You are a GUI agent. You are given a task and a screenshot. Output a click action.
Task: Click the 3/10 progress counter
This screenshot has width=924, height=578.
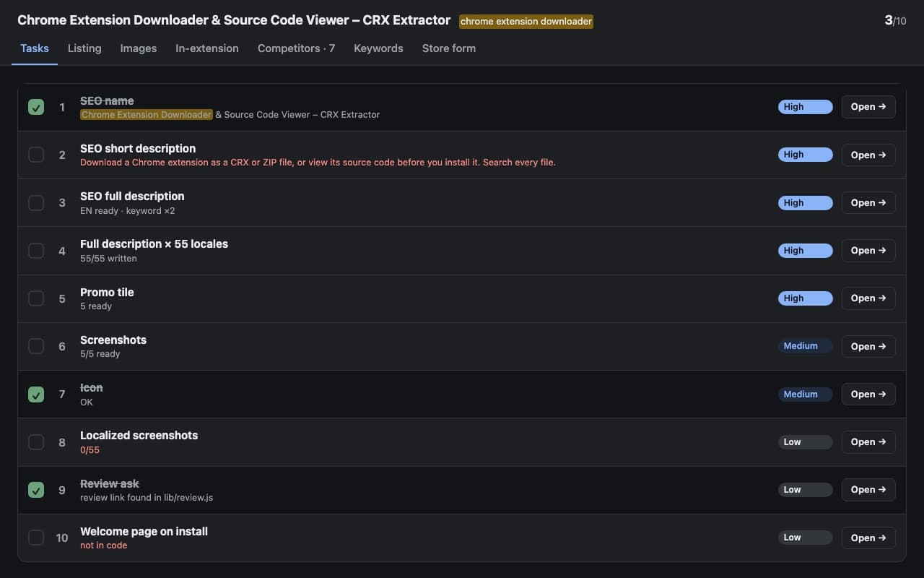click(895, 20)
